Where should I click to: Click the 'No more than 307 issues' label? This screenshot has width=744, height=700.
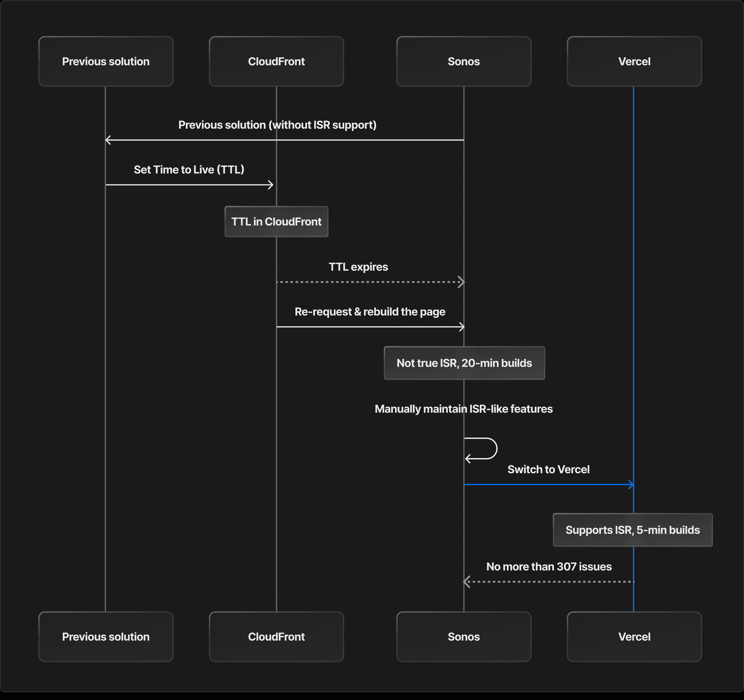(x=549, y=566)
